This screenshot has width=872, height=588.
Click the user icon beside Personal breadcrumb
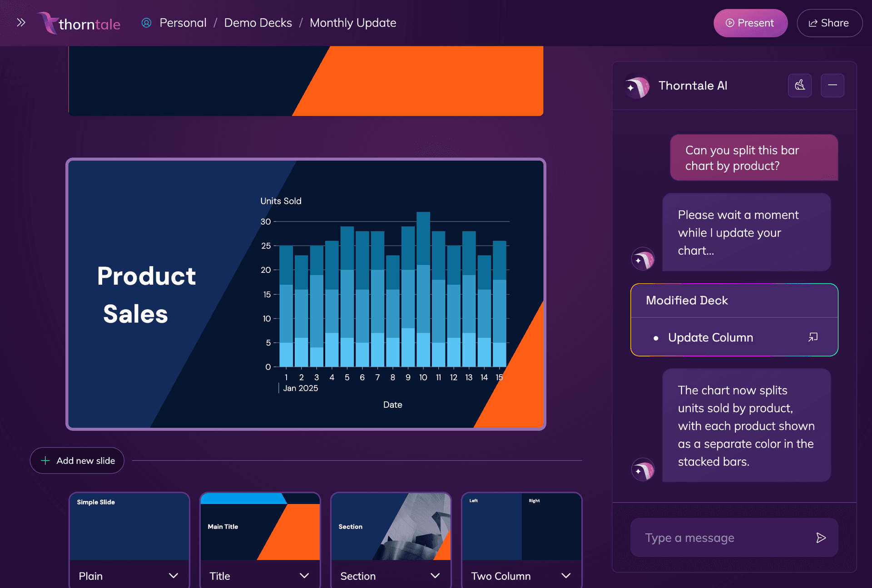(146, 23)
